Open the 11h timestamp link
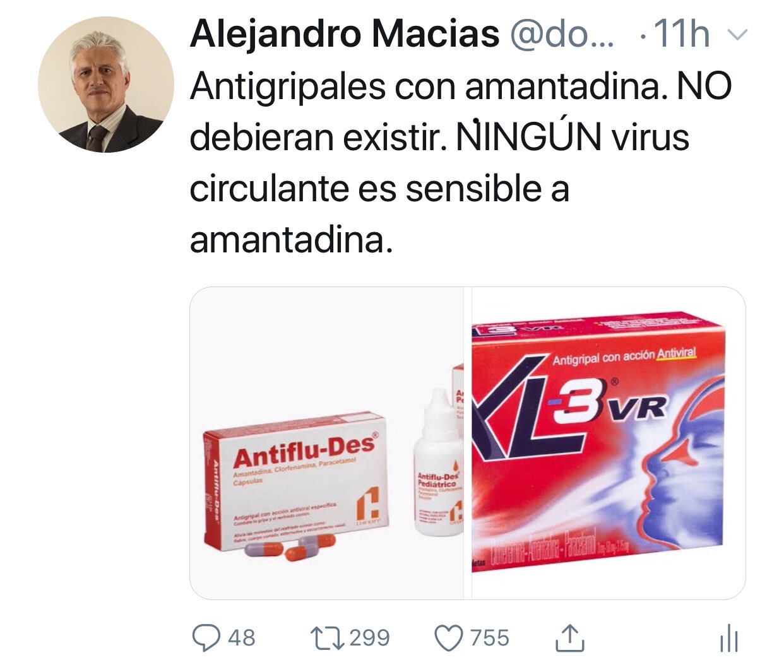The image size is (784, 672). coord(681,34)
